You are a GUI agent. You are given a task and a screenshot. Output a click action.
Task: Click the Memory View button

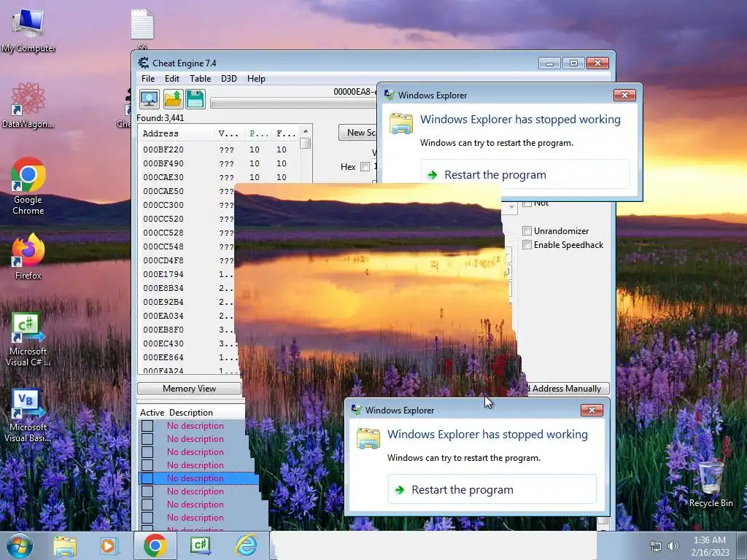(x=189, y=389)
